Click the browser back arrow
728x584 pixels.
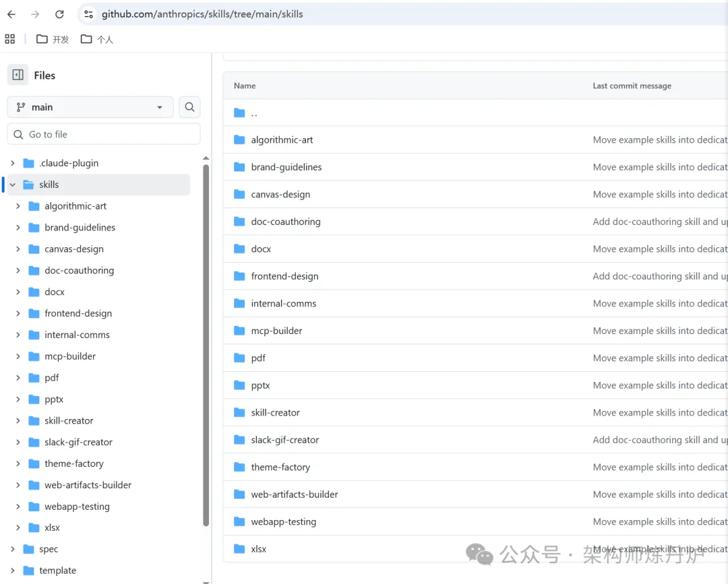11,14
